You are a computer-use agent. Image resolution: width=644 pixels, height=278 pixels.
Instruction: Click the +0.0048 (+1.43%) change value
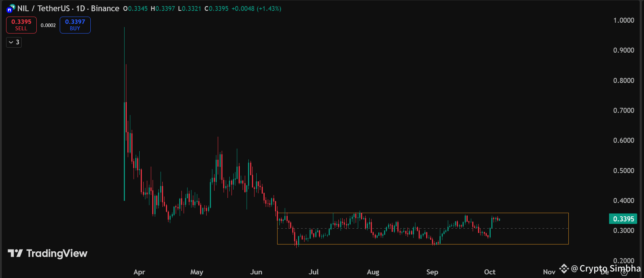[256, 9]
